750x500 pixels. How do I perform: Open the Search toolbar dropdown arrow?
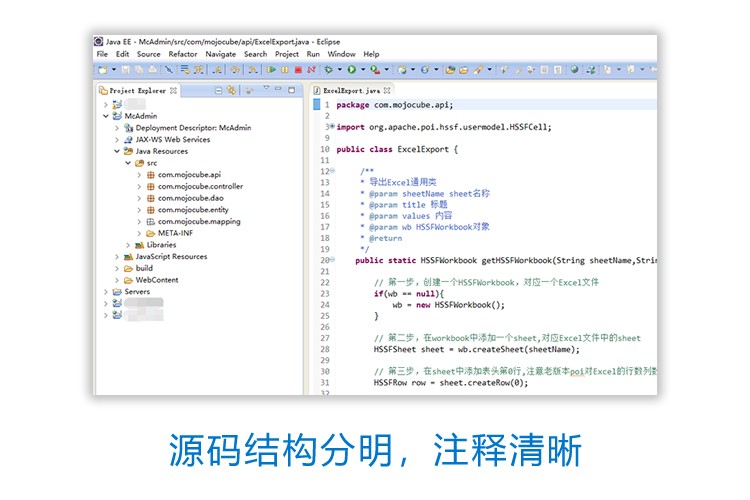tap(489, 70)
